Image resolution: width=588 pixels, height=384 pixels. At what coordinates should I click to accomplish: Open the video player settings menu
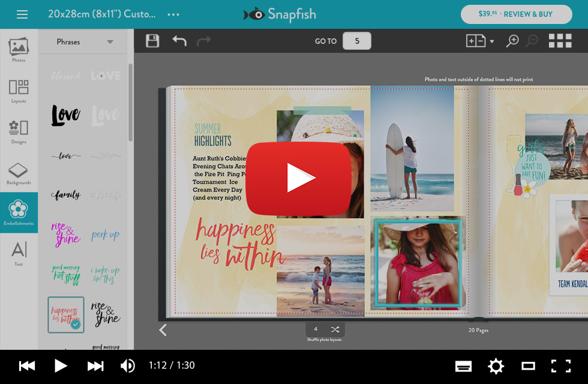pos(496,366)
